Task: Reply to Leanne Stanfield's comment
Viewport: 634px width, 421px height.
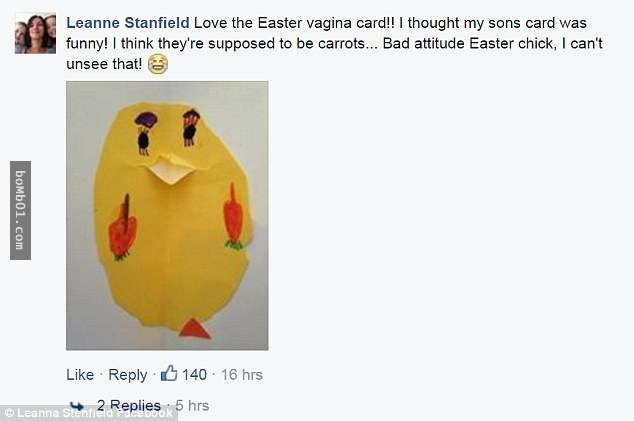Action: 127,375
